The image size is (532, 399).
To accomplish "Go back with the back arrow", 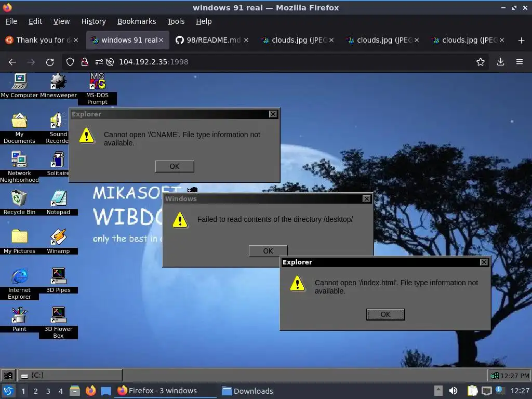I will (12, 62).
